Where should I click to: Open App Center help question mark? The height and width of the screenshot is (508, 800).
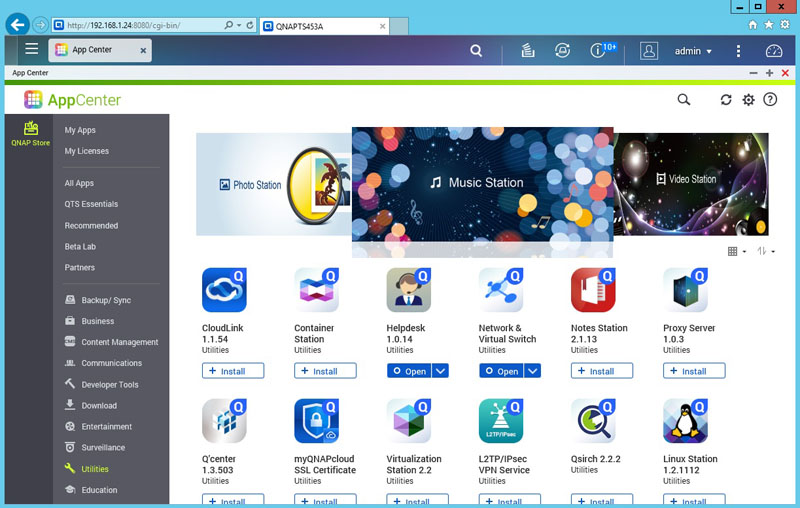click(770, 99)
